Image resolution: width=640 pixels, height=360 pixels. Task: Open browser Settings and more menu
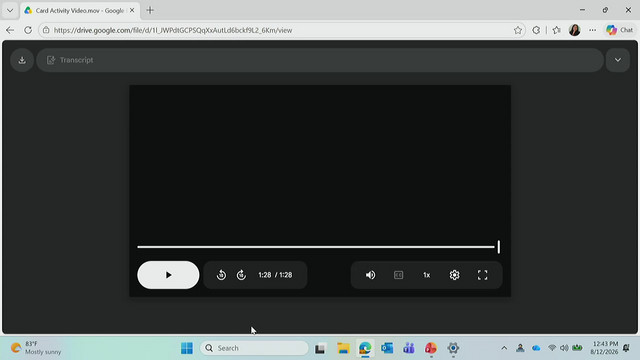(592, 30)
